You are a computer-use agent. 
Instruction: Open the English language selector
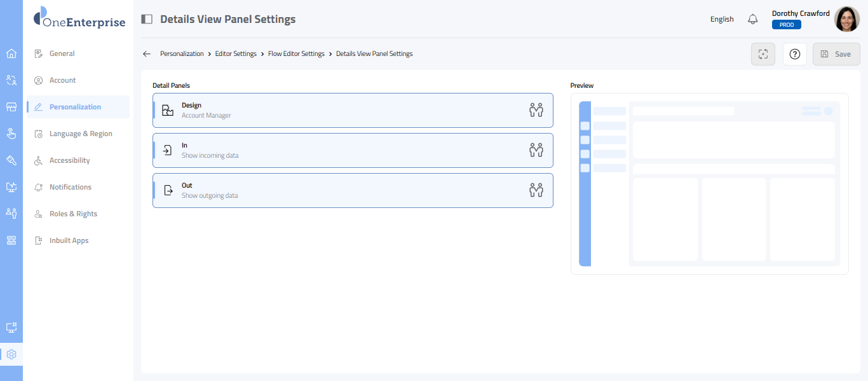722,19
